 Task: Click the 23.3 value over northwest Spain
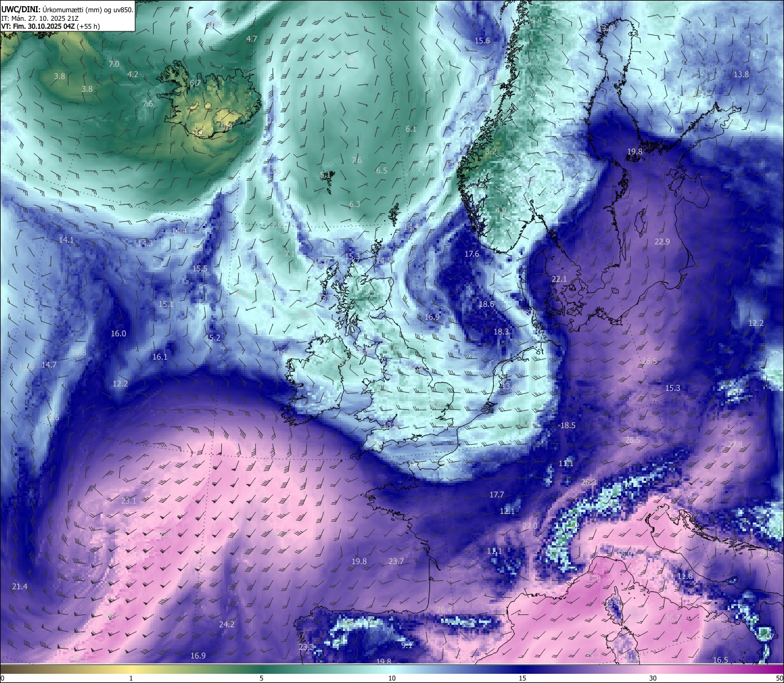click(x=306, y=647)
